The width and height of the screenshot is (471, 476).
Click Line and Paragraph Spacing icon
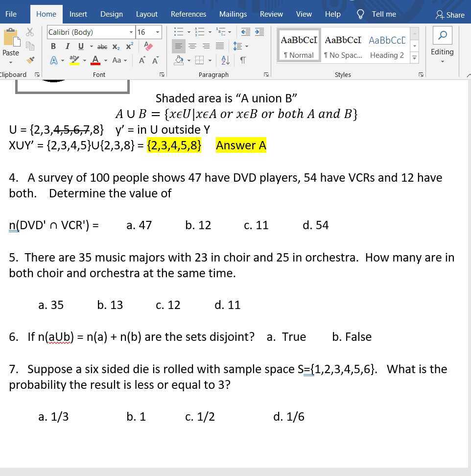(x=237, y=46)
